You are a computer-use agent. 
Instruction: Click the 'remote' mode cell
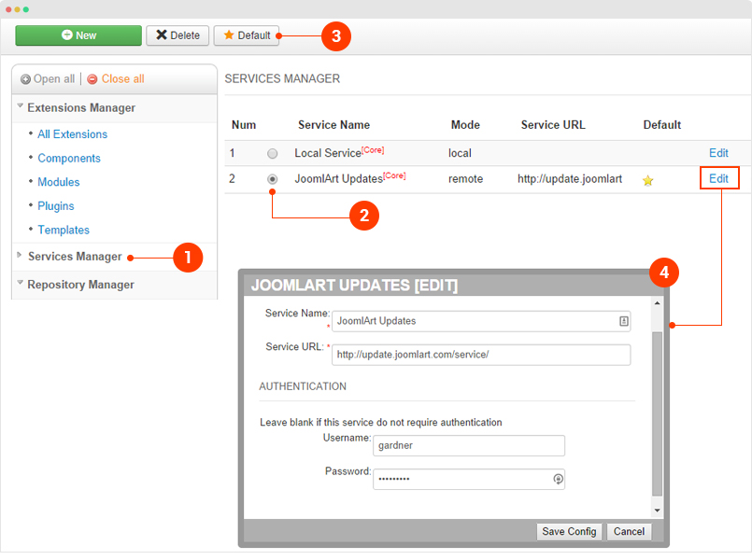465,179
